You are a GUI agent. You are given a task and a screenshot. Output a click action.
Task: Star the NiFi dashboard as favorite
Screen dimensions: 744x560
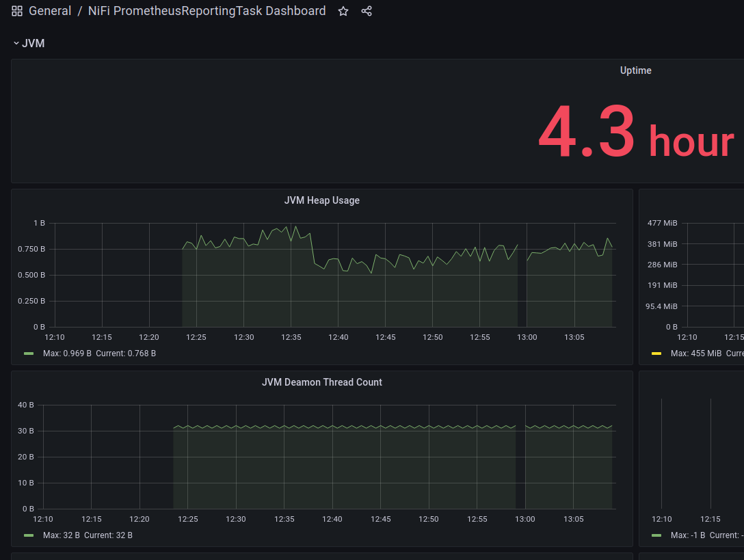(343, 12)
